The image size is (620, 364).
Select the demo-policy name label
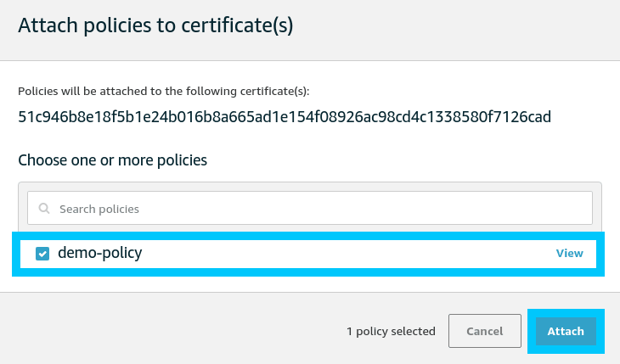click(99, 253)
